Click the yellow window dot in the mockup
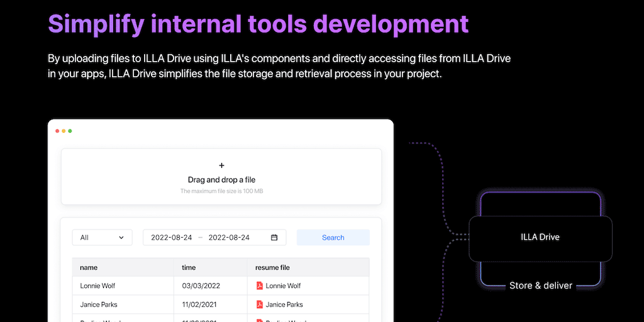 (64, 131)
